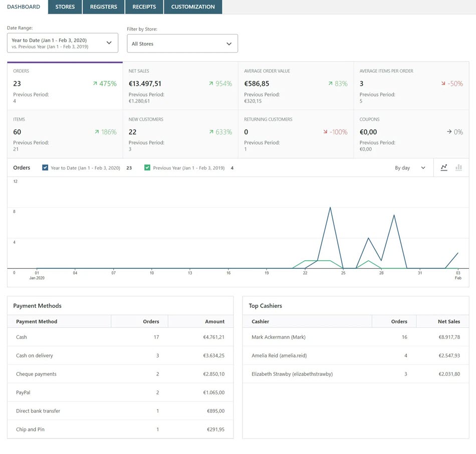
Task: Click cashier Amelia Reid (amelia.reid)
Action: coord(279,355)
